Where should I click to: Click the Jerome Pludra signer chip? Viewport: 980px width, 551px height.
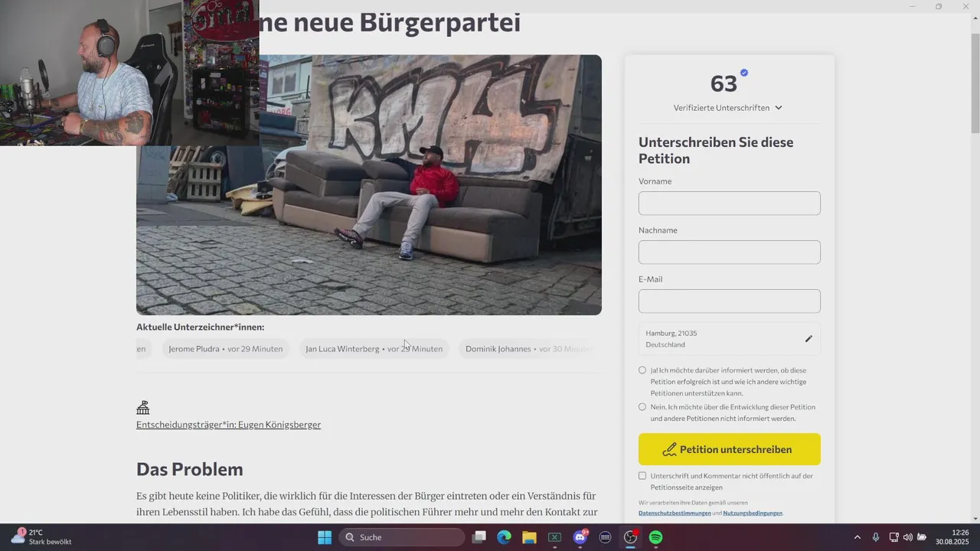click(x=225, y=349)
